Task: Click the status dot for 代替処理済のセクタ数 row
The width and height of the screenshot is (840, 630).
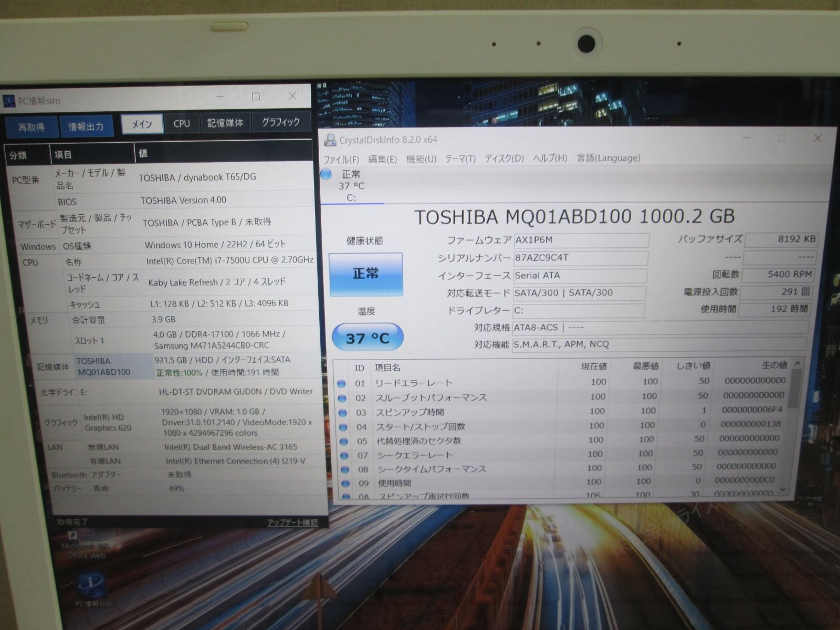Action: click(x=344, y=442)
